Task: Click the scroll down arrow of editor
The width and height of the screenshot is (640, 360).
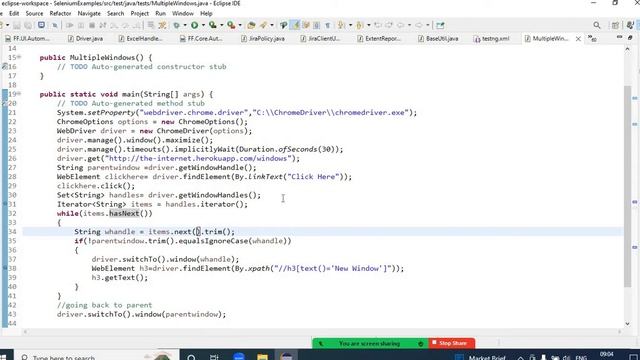Action: coord(627,324)
